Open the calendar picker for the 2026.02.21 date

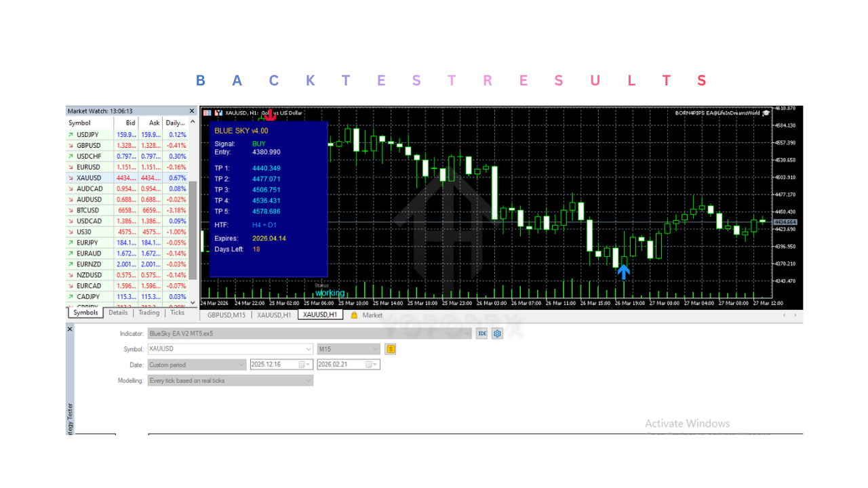point(370,364)
